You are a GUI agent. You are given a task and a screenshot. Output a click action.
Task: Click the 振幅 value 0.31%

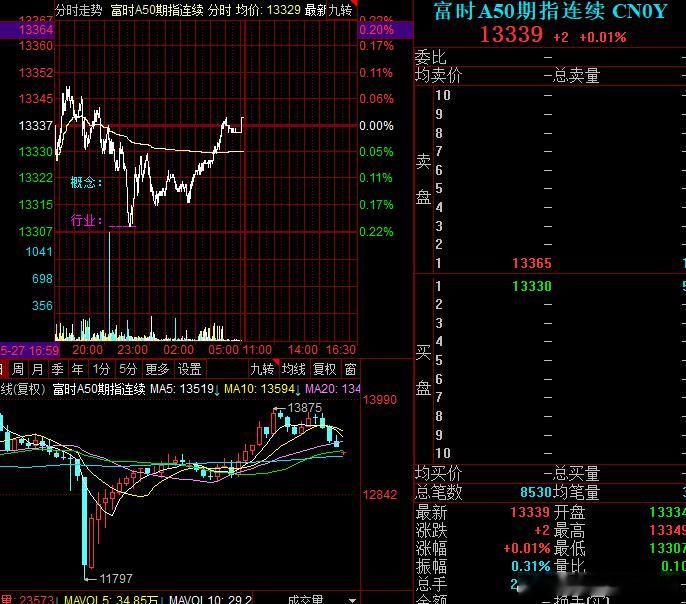point(531,566)
